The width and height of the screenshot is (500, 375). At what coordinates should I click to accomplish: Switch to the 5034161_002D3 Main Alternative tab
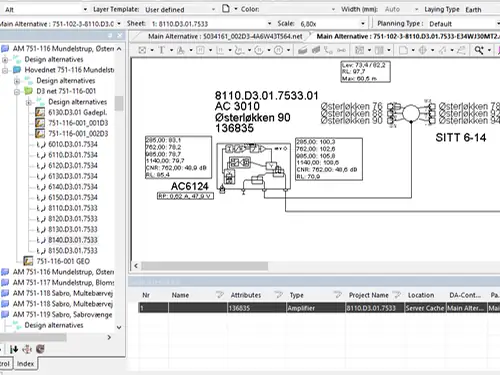(225, 36)
